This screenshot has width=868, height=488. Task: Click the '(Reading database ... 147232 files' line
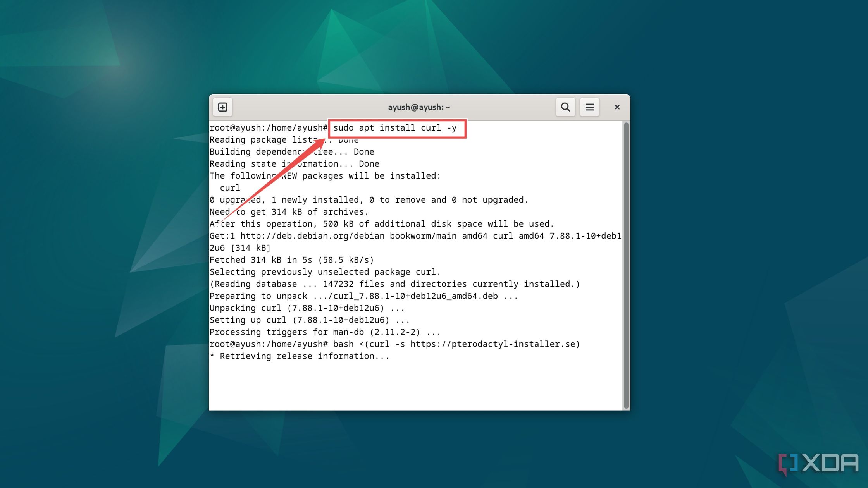tap(395, 284)
